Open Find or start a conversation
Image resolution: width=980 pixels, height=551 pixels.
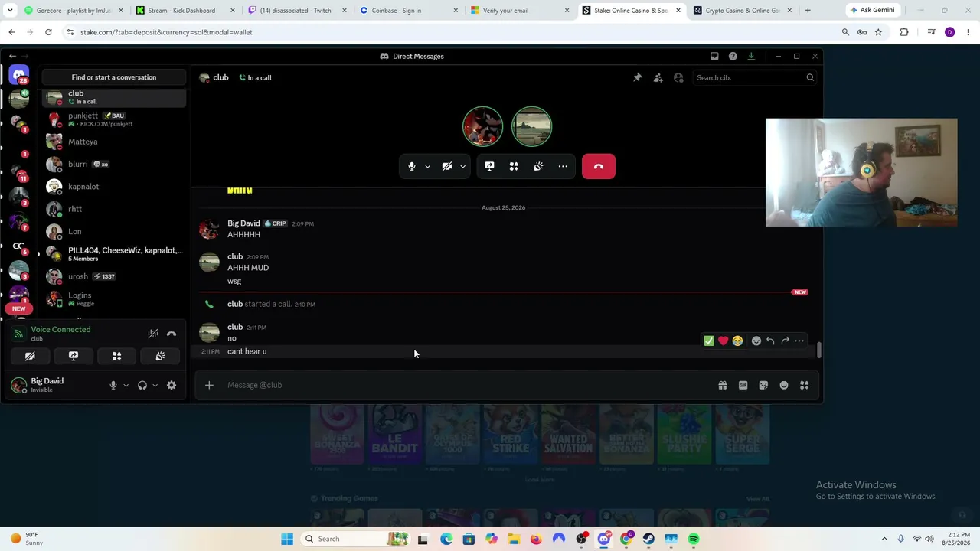(x=114, y=77)
